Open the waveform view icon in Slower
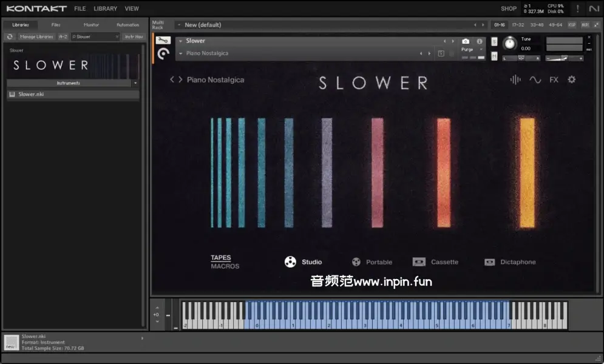604x364 pixels. (515, 79)
